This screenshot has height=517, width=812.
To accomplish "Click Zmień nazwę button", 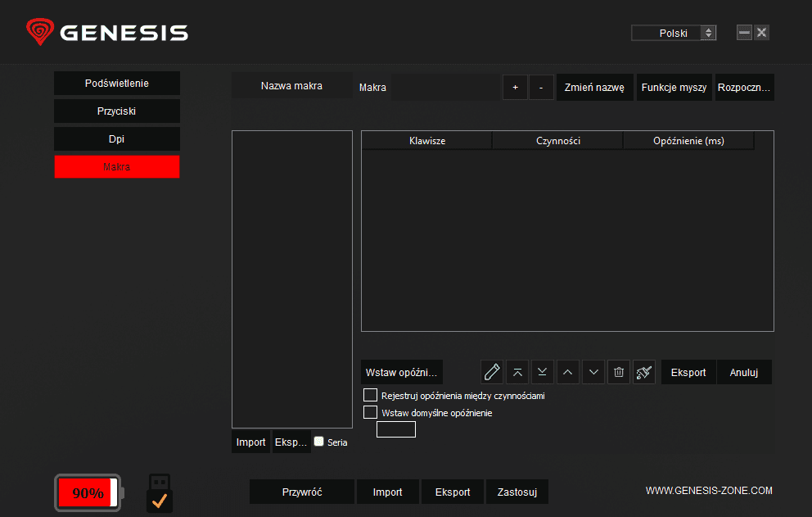I will (x=594, y=87).
